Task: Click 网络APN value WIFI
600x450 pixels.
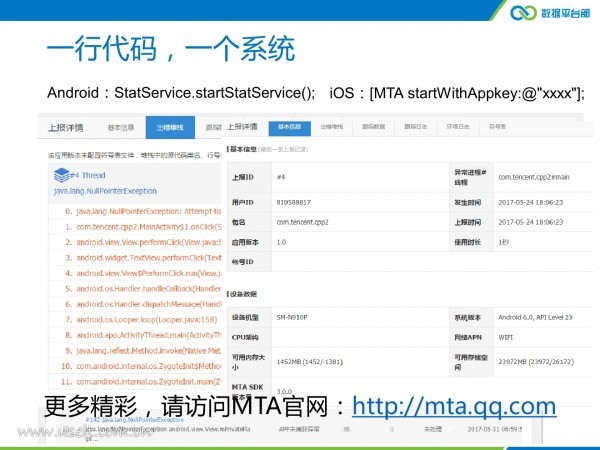Action: [x=505, y=338]
